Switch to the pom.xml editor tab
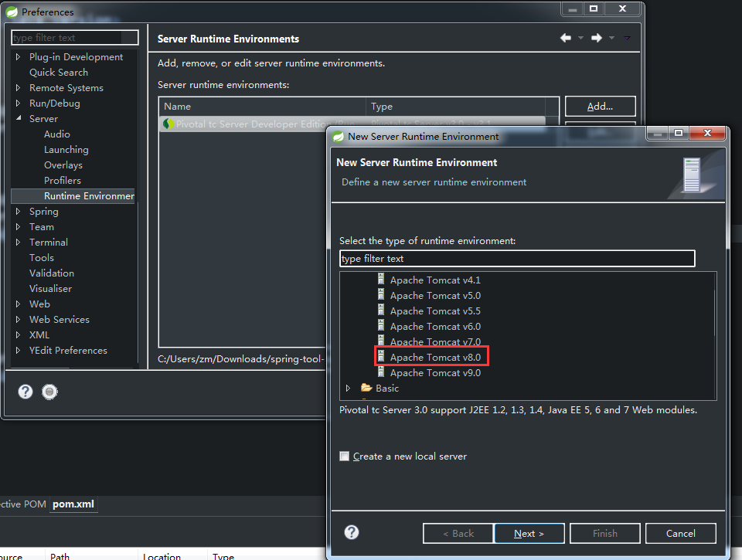 click(x=73, y=504)
